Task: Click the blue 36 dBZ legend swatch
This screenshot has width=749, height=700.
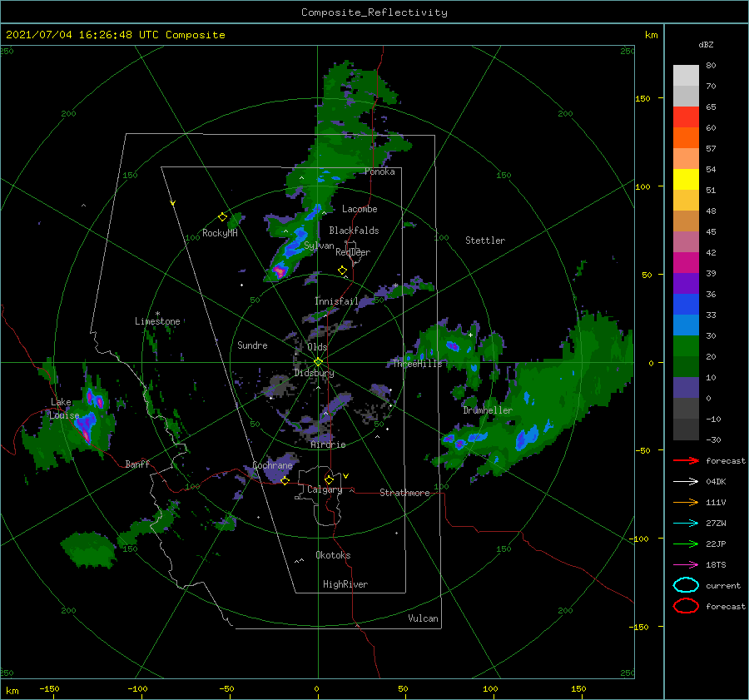Action: [x=686, y=304]
